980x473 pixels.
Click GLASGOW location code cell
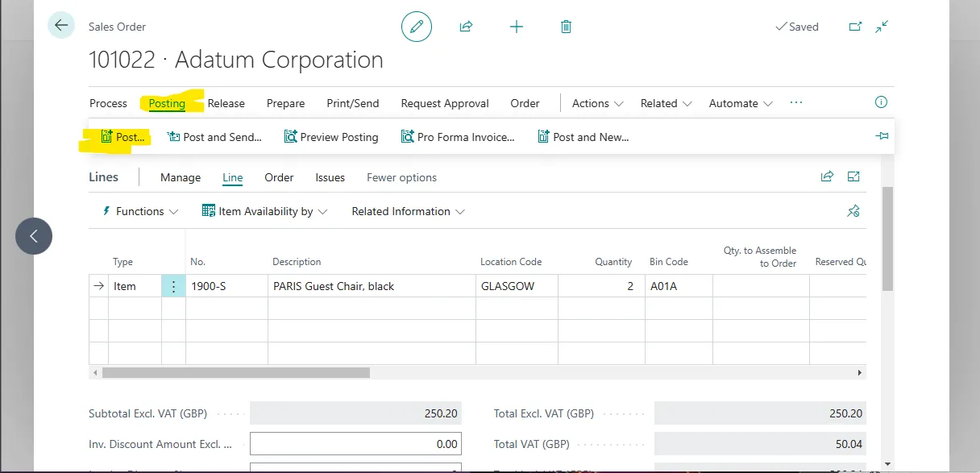pyautogui.click(x=517, y=286)
